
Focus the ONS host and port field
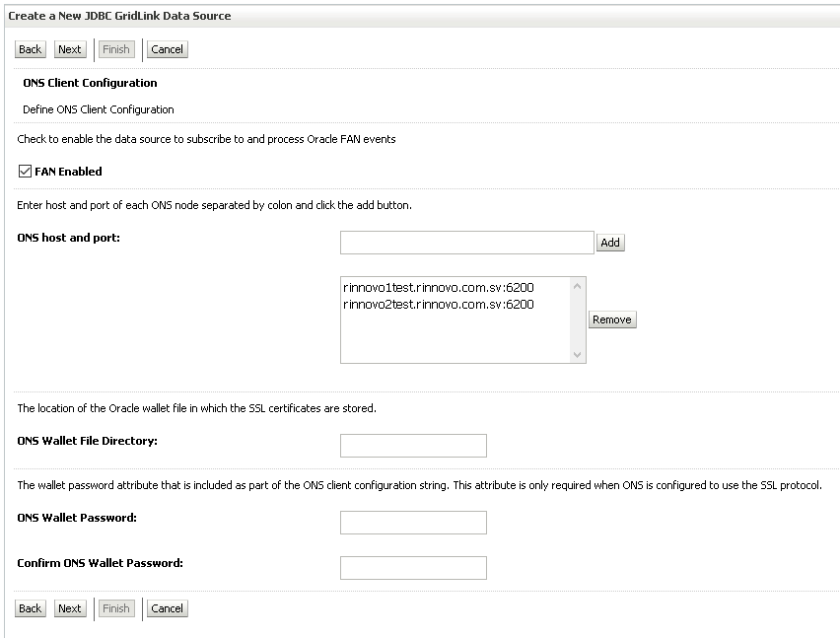(x=466, y=243)
